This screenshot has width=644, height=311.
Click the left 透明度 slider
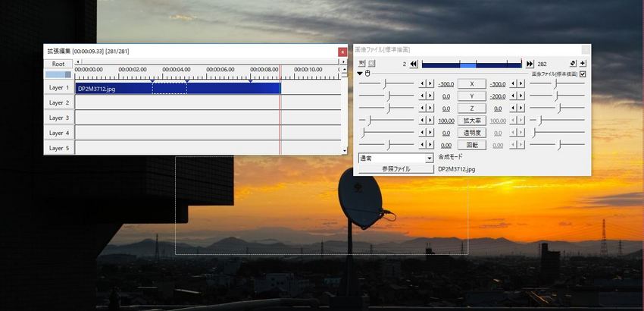point(386,133)
